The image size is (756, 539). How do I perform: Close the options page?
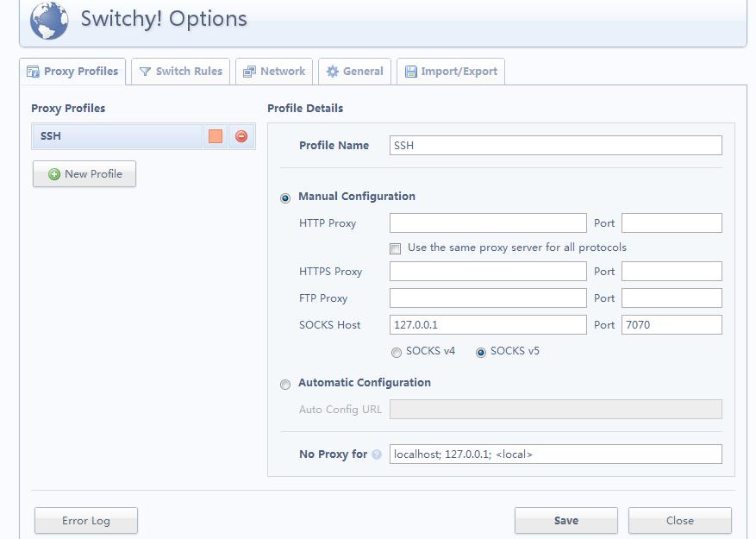(x=680, y=521)
